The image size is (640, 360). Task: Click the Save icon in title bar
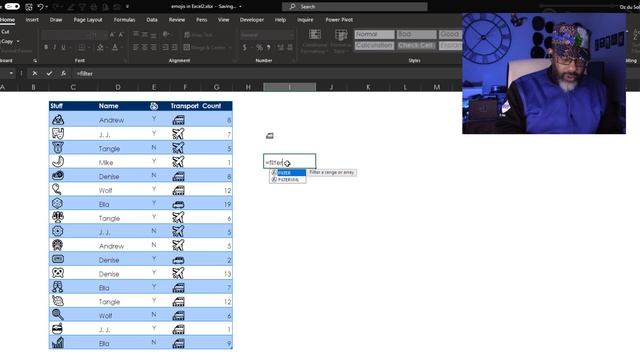29,7
